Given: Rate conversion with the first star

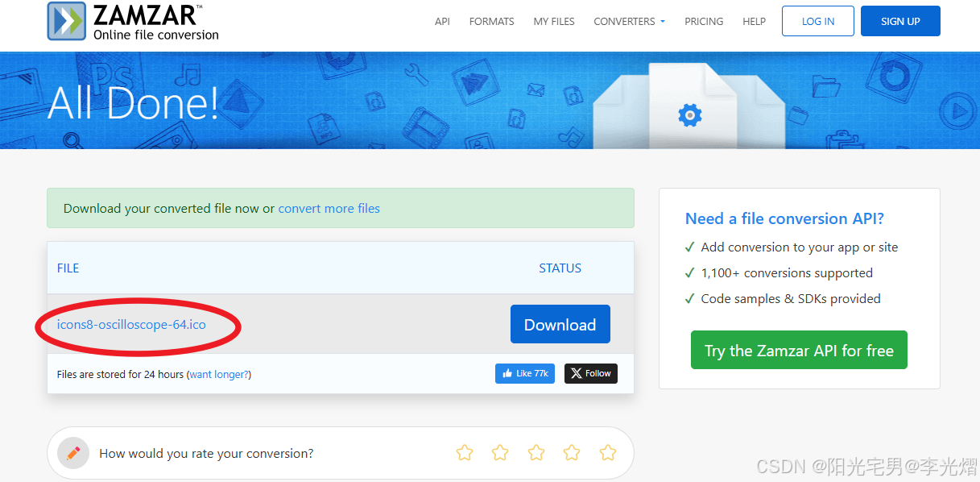Looking at the screenshot, I should click(x=465, y=453).
